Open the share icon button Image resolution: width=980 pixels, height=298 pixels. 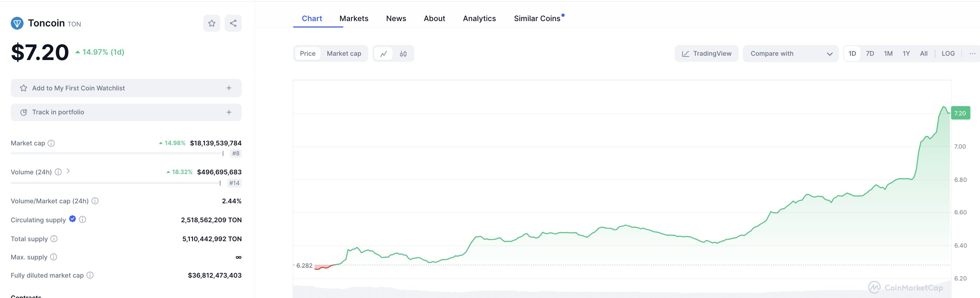[x=233, y=23]
